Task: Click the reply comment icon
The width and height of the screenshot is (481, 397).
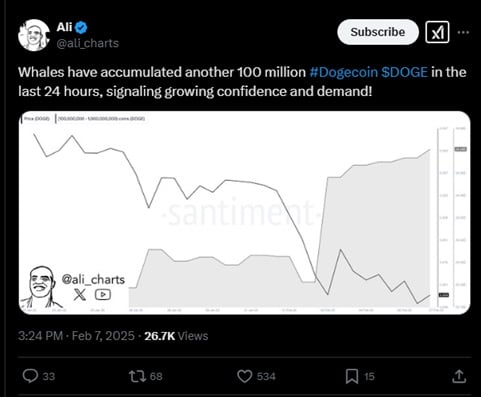Action: (x=30, y=376)
